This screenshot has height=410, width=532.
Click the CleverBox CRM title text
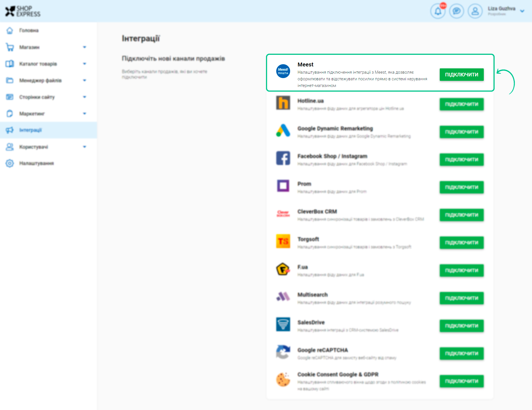point(317,212)
